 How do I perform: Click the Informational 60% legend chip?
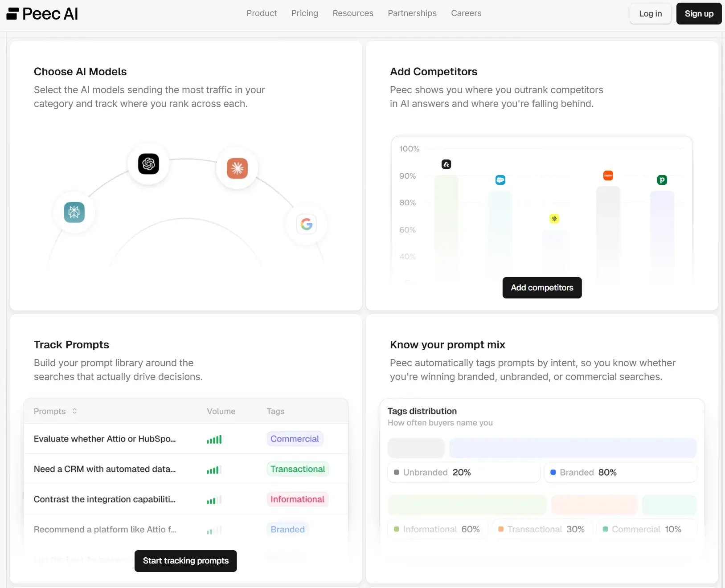click(x=438, y=529)
